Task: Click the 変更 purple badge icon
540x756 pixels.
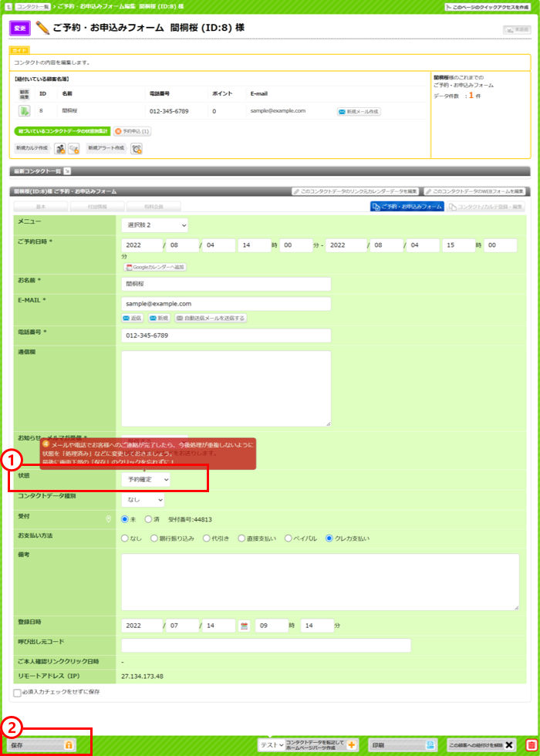Action: click(x=20, y=28)
